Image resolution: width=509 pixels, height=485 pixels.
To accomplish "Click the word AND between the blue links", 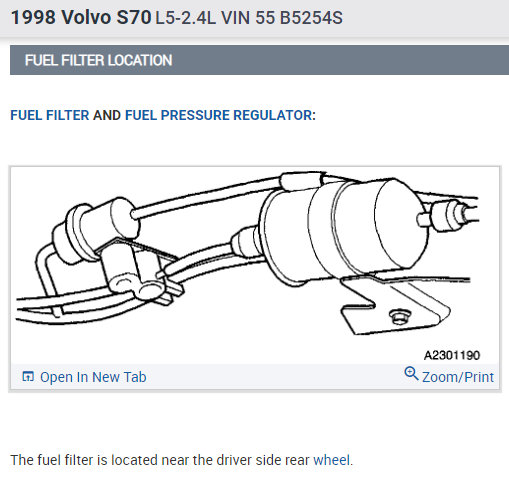I will pyautogui.click(x=107, y=115).
